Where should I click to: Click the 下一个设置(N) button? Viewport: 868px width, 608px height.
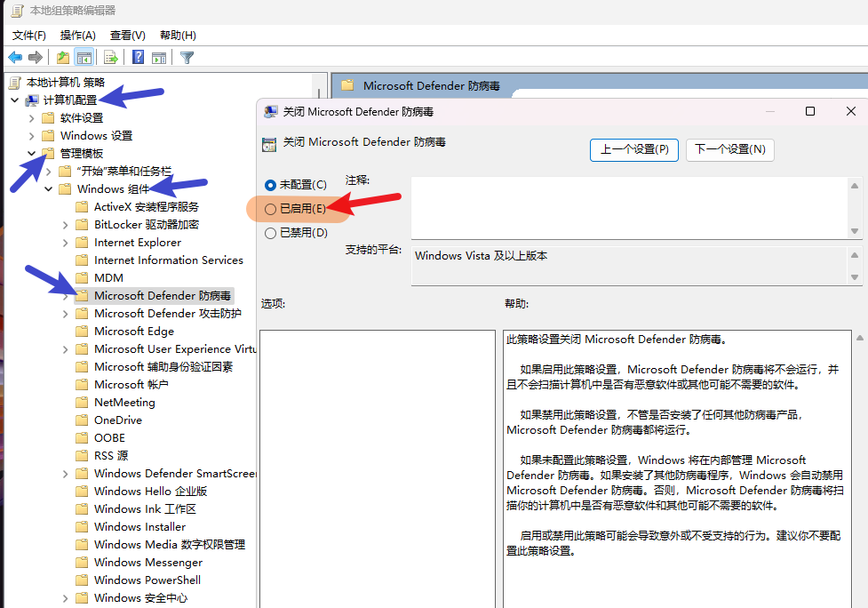[729, 149]
